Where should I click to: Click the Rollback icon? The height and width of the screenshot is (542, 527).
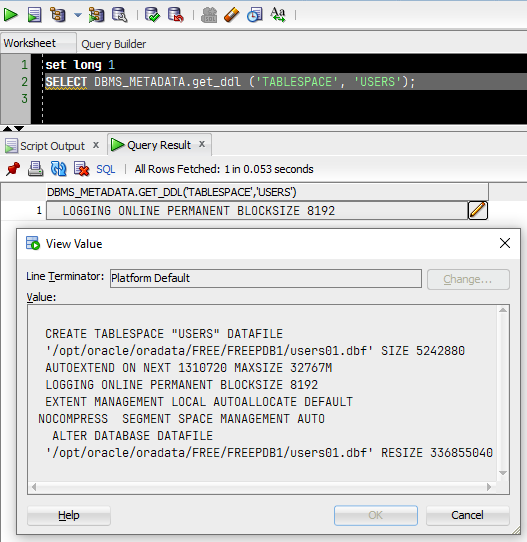click(176, 15)
